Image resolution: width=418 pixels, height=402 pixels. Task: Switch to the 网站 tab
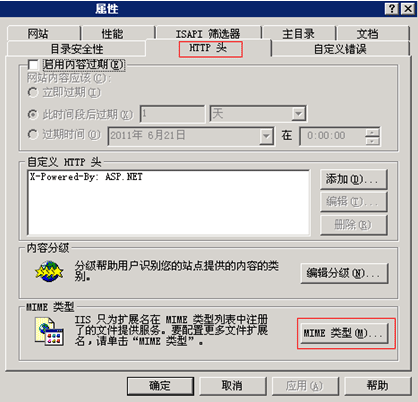(43, 33)
